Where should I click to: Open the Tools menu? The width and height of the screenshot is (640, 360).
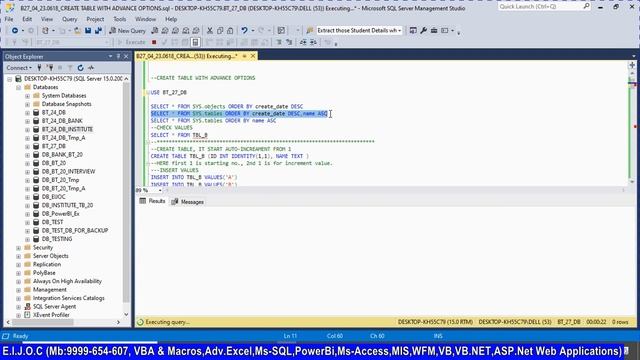tap(120, 19)
